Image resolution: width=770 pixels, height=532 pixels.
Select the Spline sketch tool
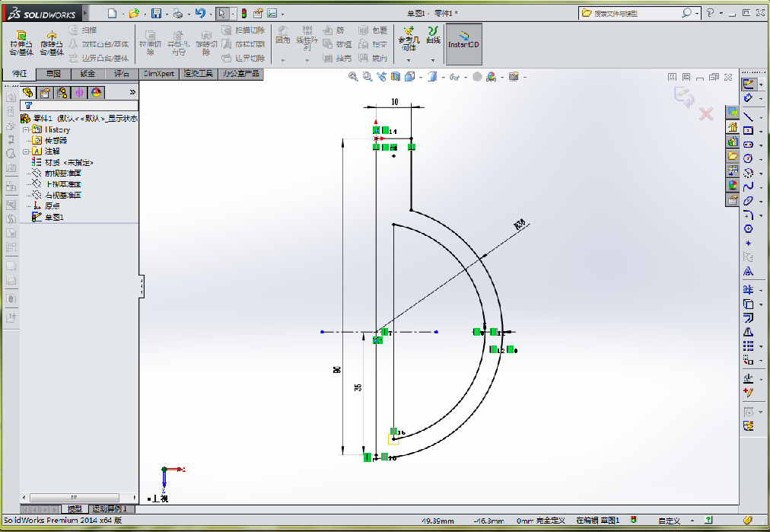[748, 186]
